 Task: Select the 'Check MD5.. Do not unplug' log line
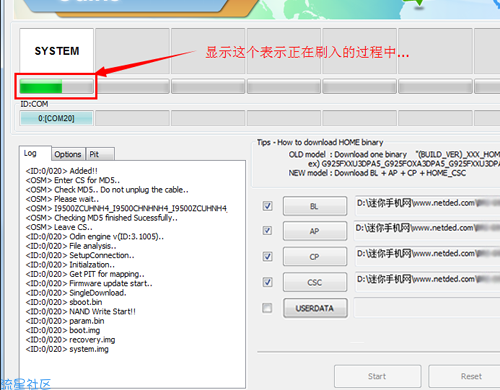coord(107,190)
